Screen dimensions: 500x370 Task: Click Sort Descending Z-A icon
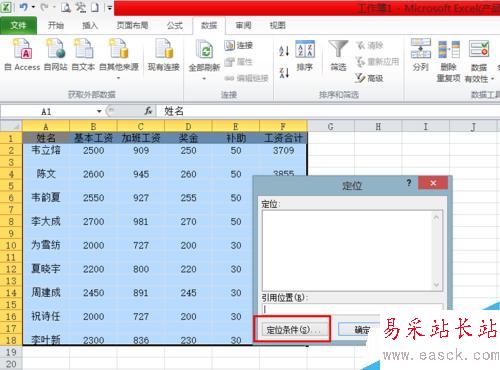(x=284, y=72)
